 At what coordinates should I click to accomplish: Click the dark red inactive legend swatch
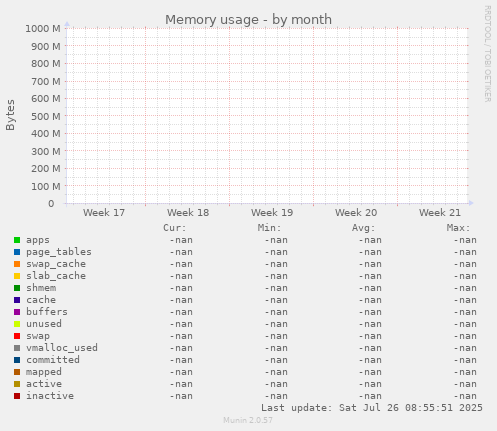[17, 396]
